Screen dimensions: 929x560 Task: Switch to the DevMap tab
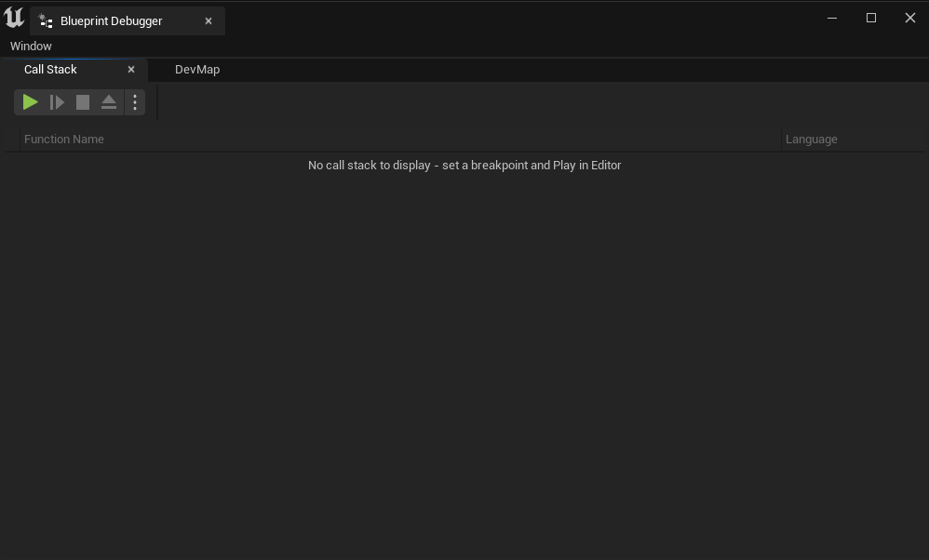click(x=197, y=69)
